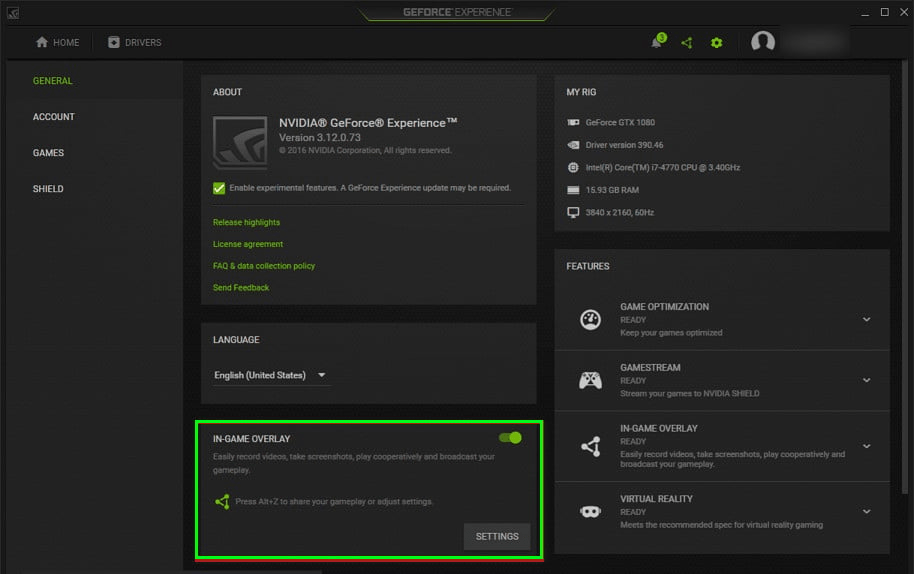This screenshot has width=915, height=574.
Task: Open the Release highlights link
Action: coord(246,222)
